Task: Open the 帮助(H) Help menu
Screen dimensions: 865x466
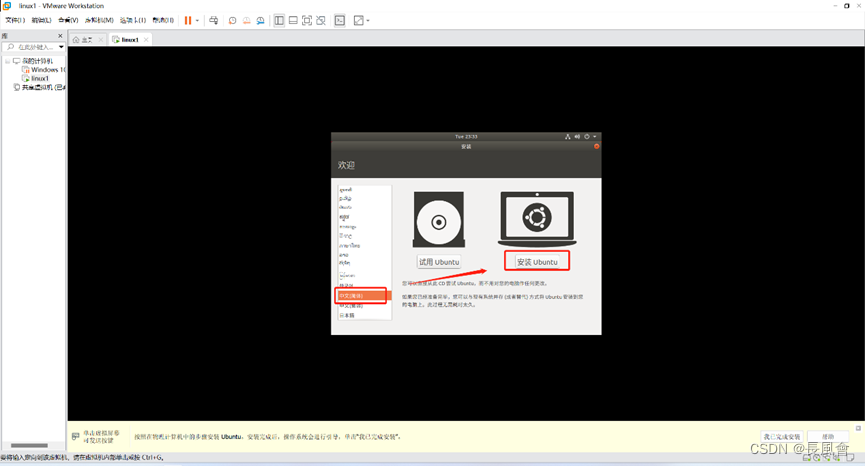Action: [163, 20]
